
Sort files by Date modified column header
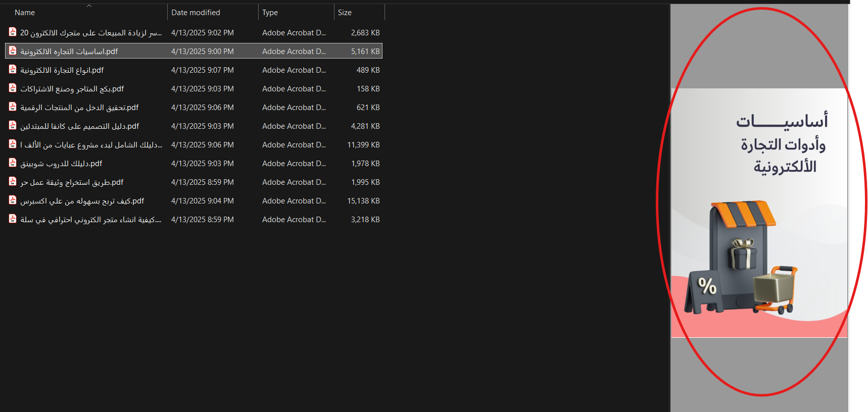tap(196, 13)
